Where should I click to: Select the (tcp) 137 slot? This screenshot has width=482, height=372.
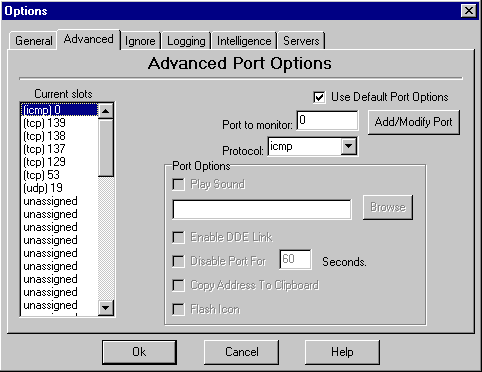coord(60,149)
